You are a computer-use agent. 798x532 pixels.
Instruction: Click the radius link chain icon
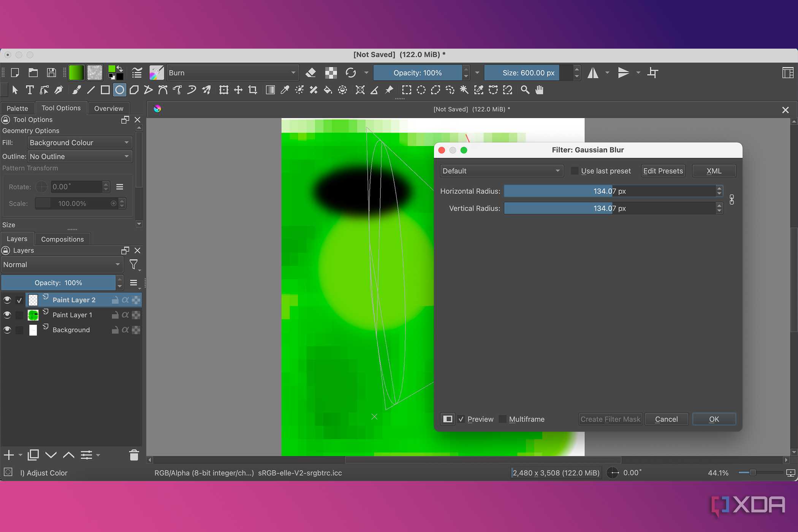(731, 199)
